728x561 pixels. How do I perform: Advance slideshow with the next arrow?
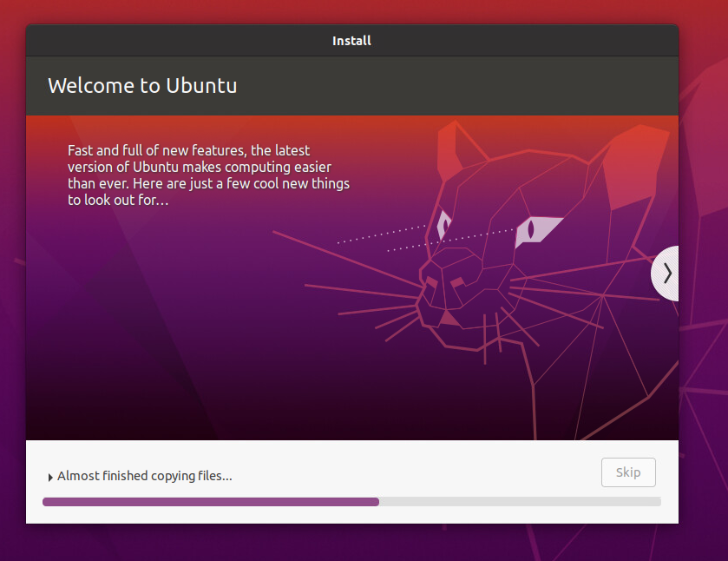pos(666,274)
